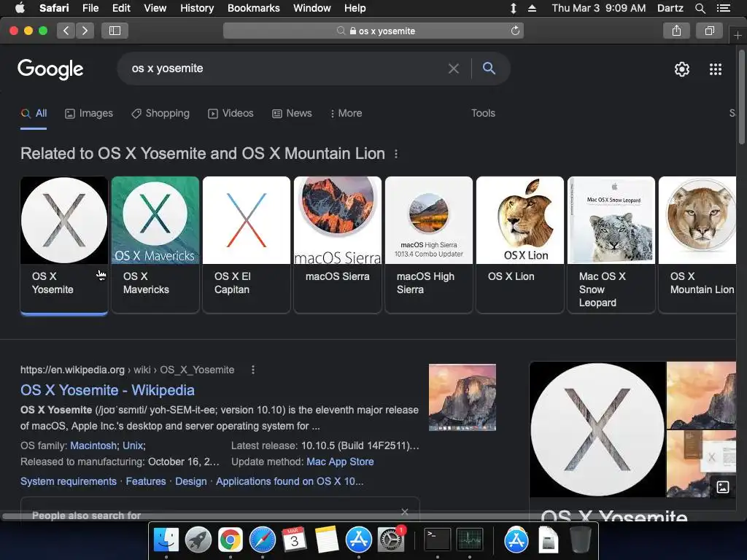Screen dimensions: 747x560
Task: Open Terminal from the Dock
Action: click(x=438, y=540)
